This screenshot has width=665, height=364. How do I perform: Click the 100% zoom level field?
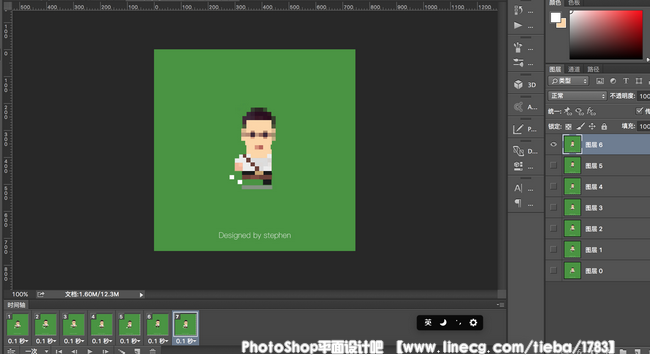pyautogui.click(x=20, y=294)
